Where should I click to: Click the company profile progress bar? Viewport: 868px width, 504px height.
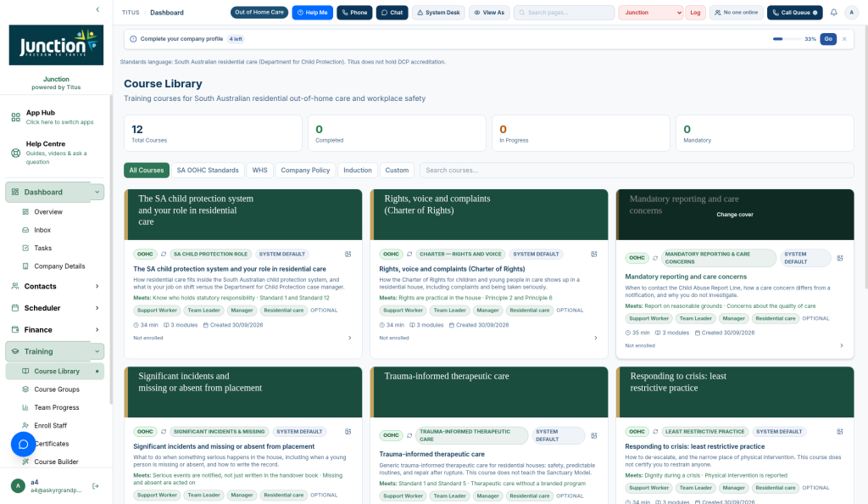[x=787, y=39]
